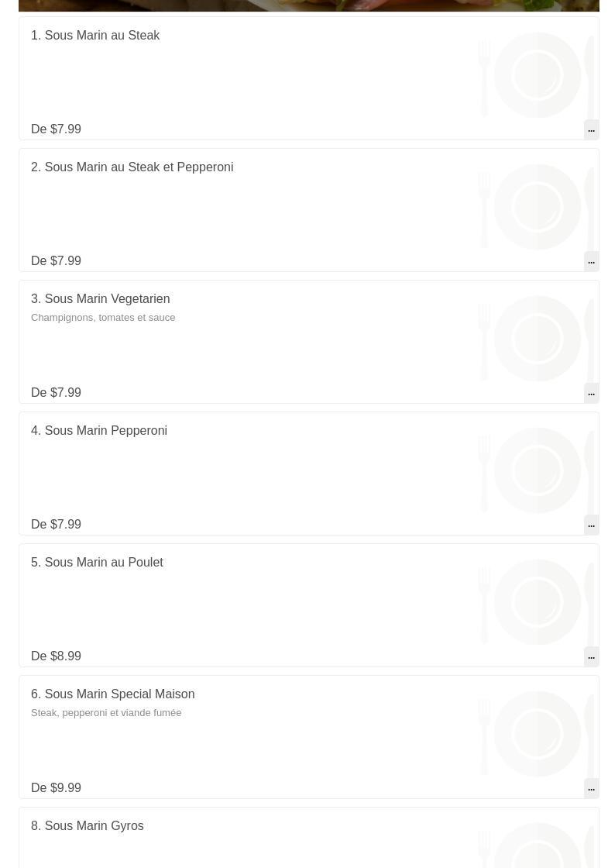Click the 6. Sous Marin Special Maison title
608x868 pixels.
point(112,694)
